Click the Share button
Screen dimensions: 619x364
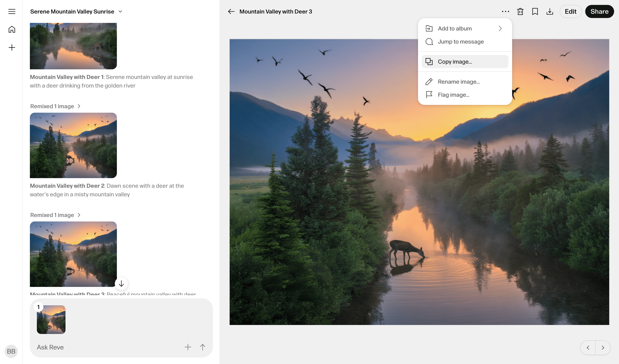tap(599, 12)
